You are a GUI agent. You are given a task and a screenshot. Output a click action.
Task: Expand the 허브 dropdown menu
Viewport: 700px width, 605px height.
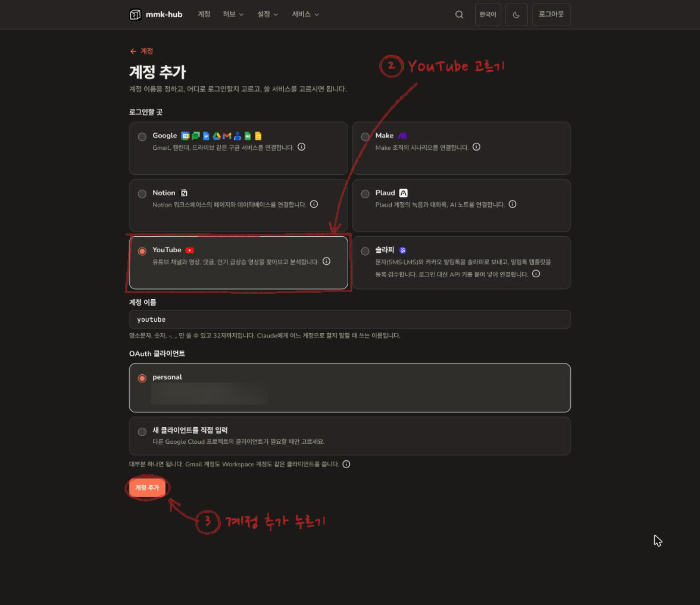pos(233,14)
